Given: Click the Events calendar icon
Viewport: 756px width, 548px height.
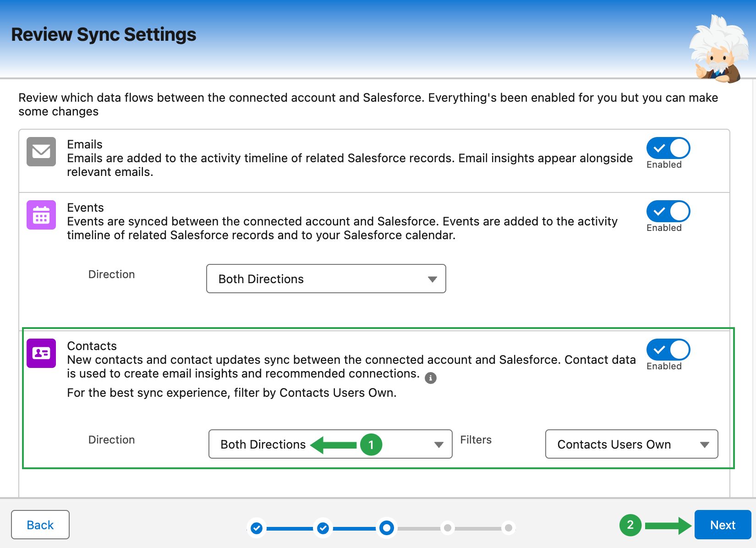Looking at the screenshot, I should 41,215.
